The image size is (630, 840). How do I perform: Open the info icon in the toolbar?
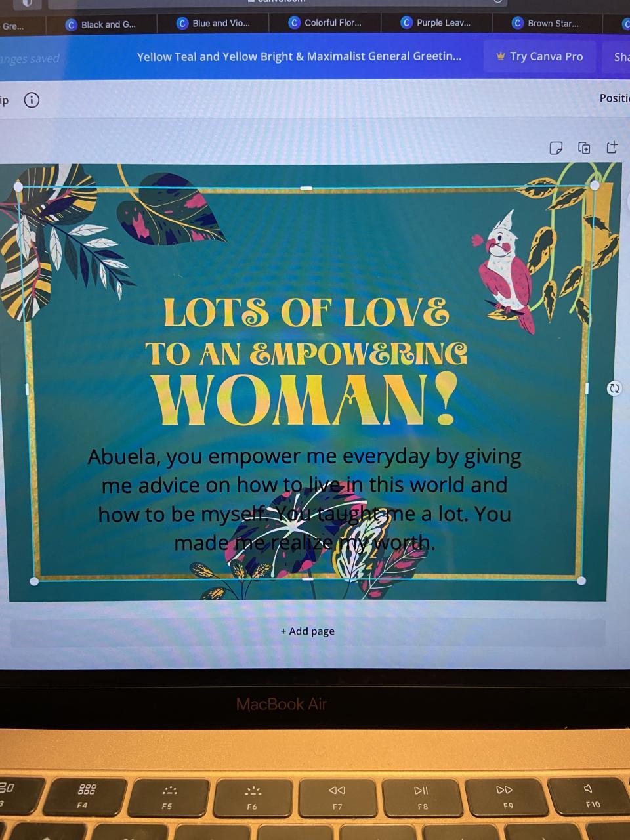click(31, 100)
